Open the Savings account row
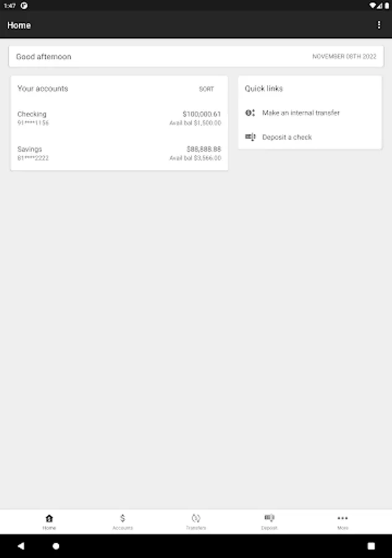Screen dimensions: 392x558 (119, 153)
